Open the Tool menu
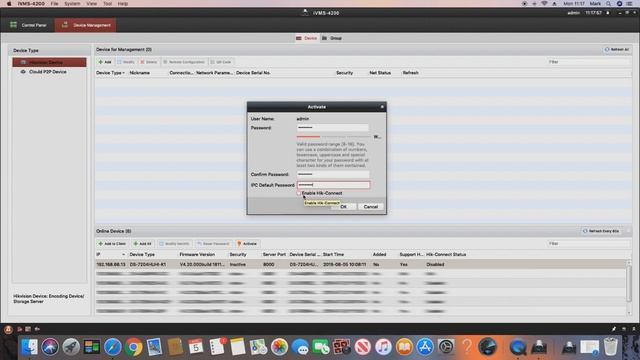Image resolution: width=640 pixels, height=360 pixels. point(107,3)
